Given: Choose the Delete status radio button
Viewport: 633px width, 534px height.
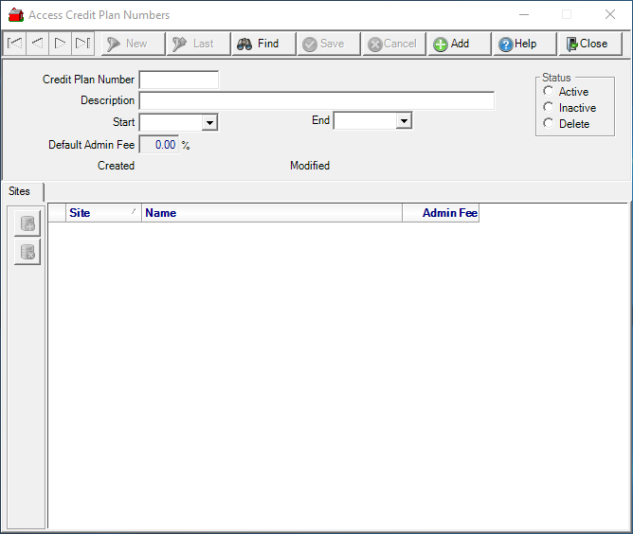Looking at the screenshot, I should 548,124.
